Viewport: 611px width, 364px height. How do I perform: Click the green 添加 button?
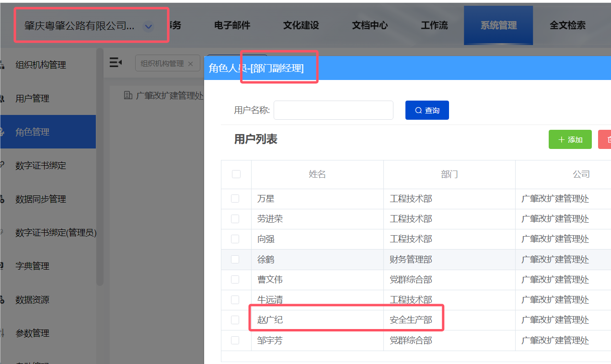click(570, 139)
